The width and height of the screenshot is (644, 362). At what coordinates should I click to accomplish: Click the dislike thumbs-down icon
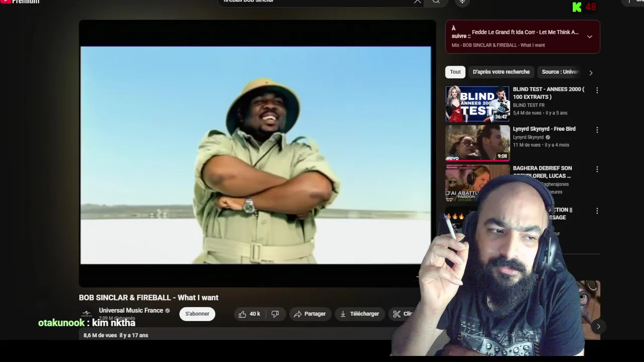[275, 314]
